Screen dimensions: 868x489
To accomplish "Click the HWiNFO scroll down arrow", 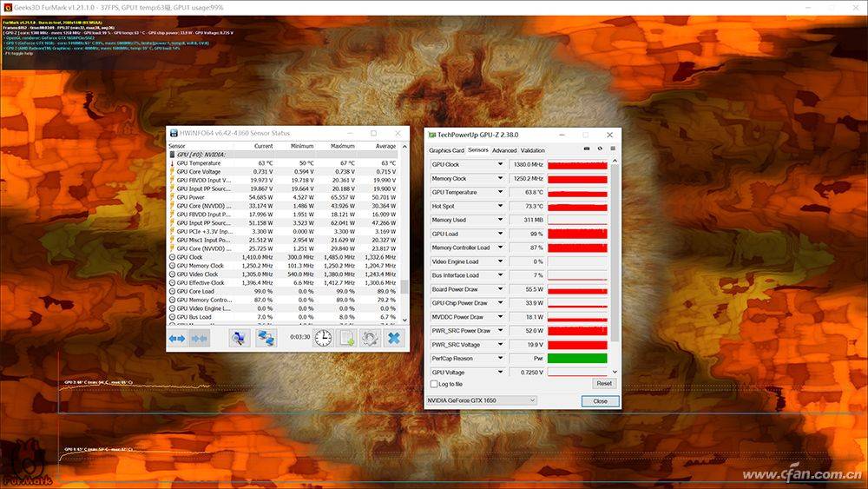I will point(404,320).
